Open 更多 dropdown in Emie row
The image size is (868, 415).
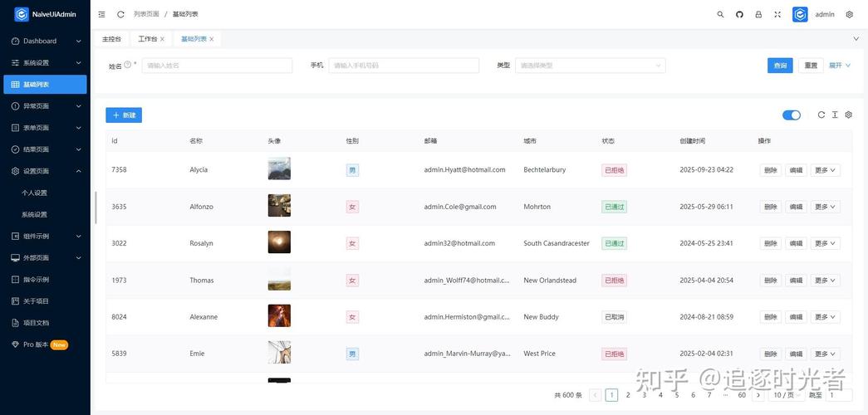(826, 354)
